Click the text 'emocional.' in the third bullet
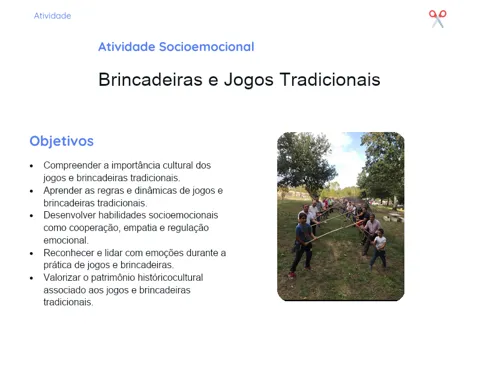The image size is (480, 384). [66, 240]
